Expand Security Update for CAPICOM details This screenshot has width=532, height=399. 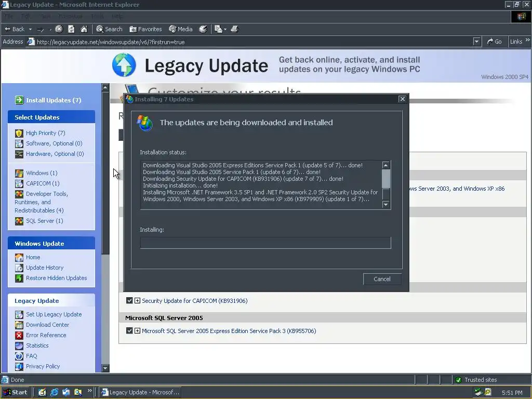point(137,301)
